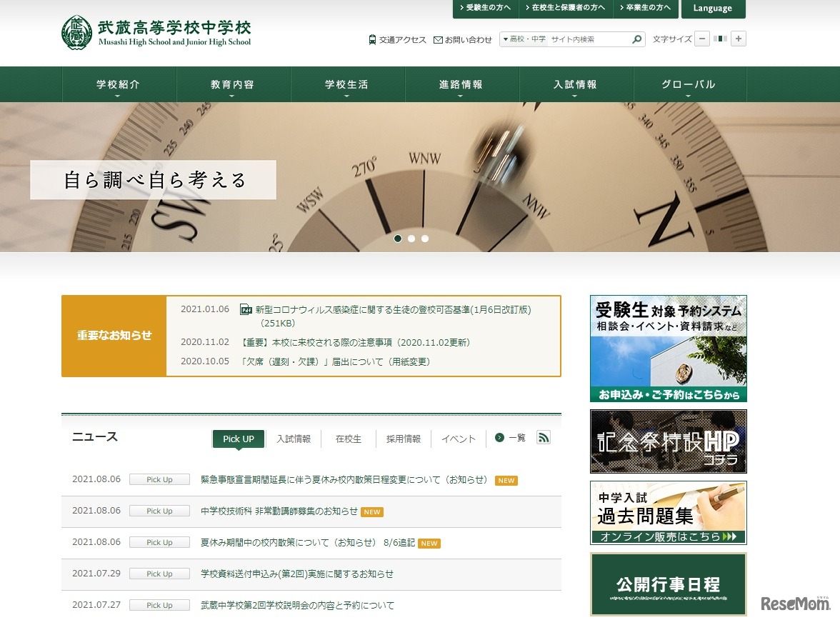Expand the 入試情報 navigation menu

point(575,84)
